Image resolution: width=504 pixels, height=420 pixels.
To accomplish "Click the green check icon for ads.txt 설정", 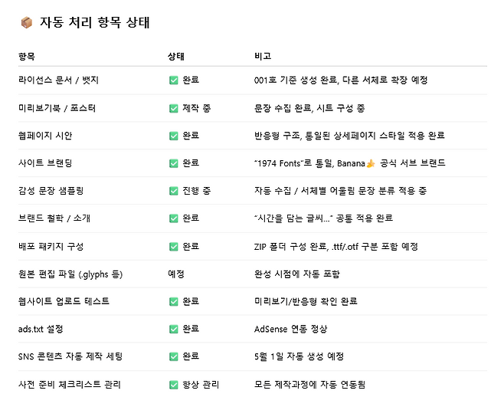I will 173,329.
